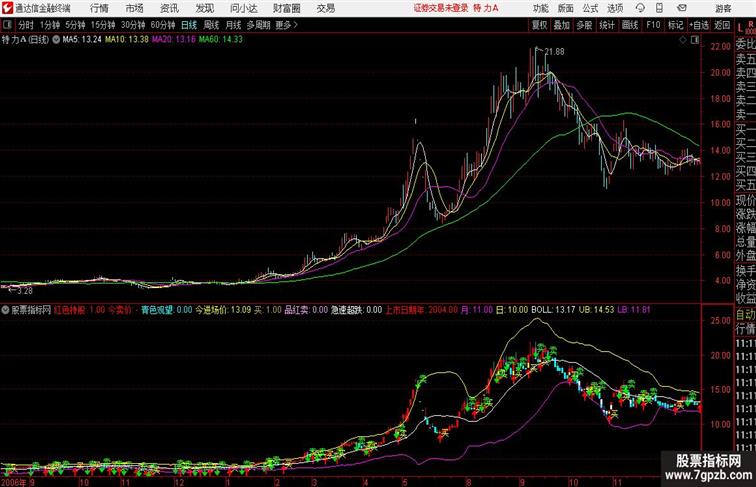The height and width of the screenshot is (487, 756).
Task: Click the 证券交易未登录 login status text
Action: tap(441, 8)
